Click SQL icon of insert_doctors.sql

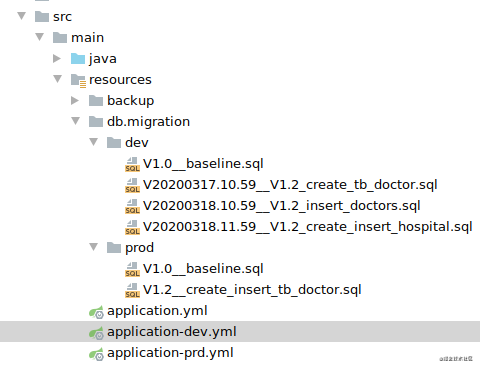pos(132,206)
